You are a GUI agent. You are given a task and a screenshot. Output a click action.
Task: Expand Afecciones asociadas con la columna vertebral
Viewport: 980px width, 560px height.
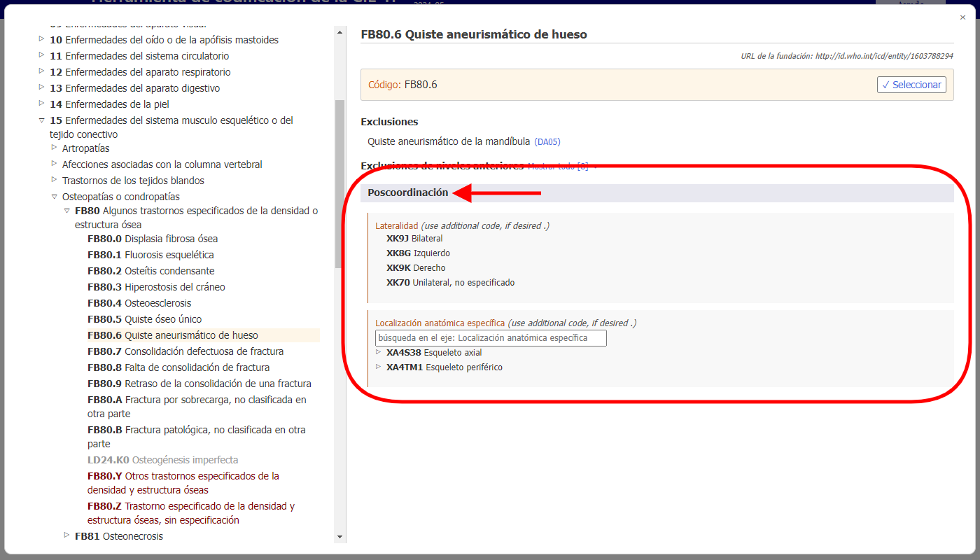click(54, 164)
